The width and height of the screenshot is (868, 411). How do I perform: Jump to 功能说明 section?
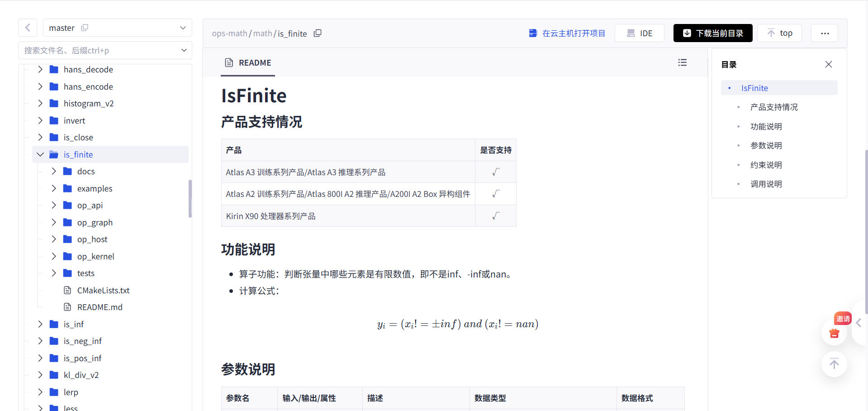[x=766, y=127]
